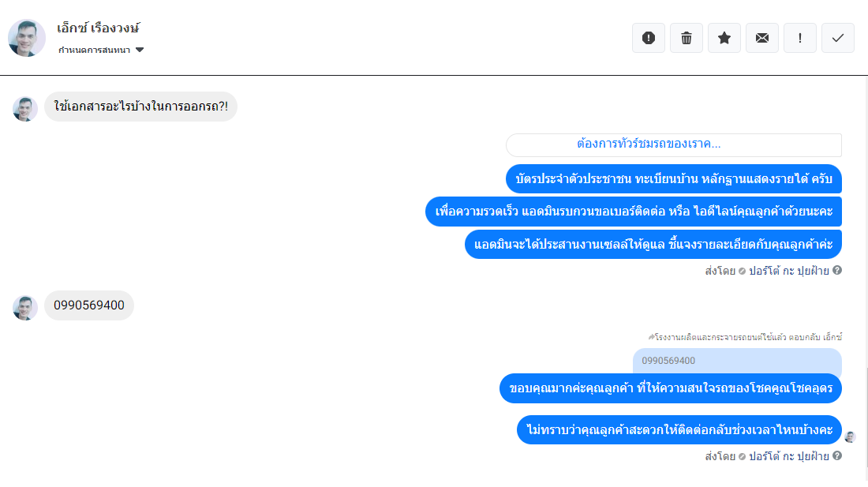Click the เอ็กซ์ เรืองวงษ์ contact name
868x487 pixels.
98,28
